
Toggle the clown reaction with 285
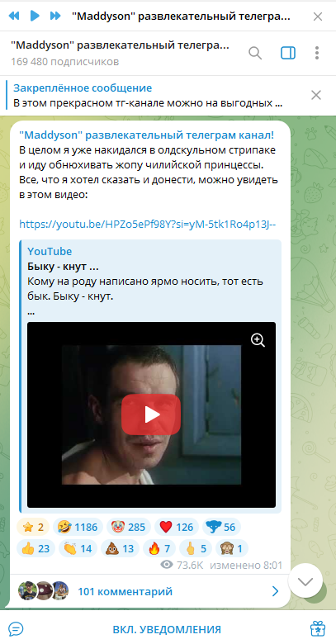tap(129, 527)
